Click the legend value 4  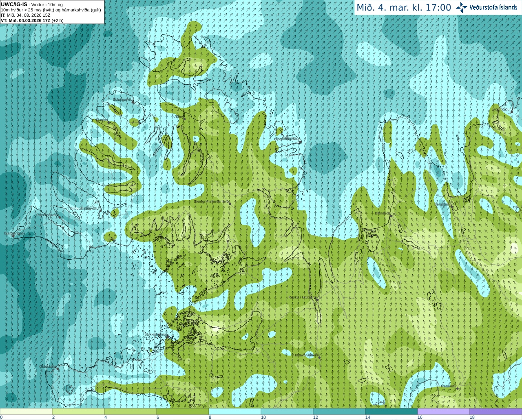(x=106, y=417)
